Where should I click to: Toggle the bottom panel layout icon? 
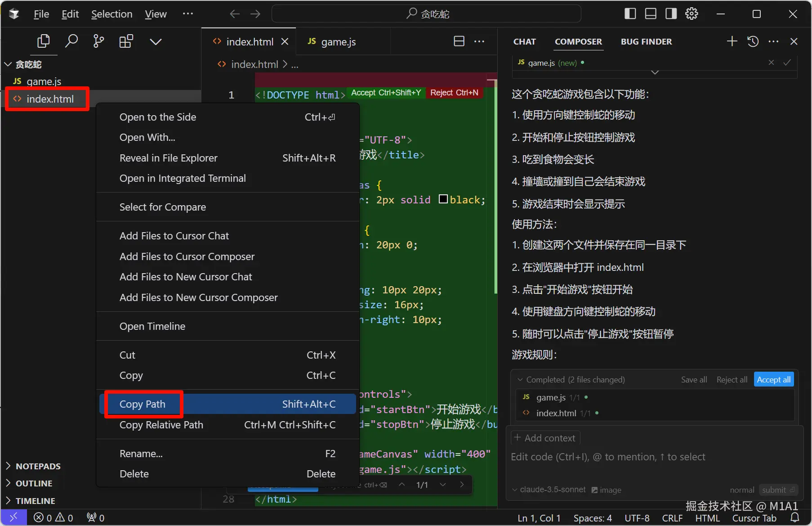[651, 14]
